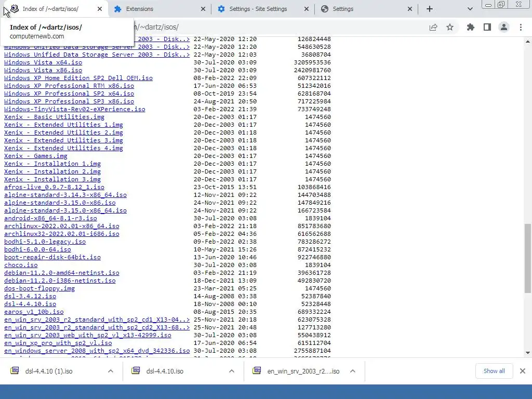Download bodhi-6.0.0-64.iso
Screen dimensions: 532x399
(x=37, y=250)
